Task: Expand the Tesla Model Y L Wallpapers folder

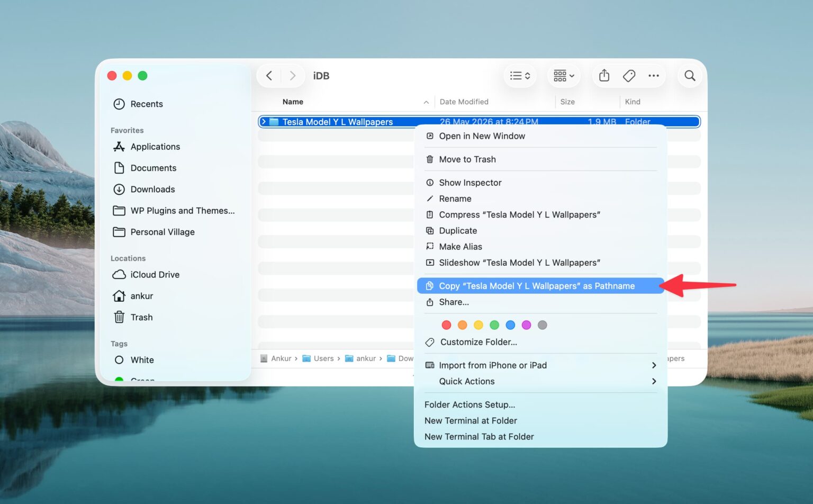Action: 264,122
